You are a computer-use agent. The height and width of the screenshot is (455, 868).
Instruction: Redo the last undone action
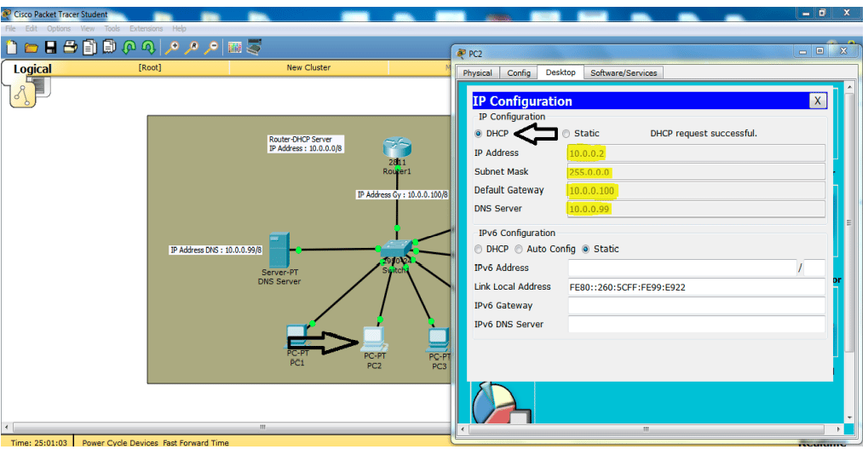pos(148,48)
